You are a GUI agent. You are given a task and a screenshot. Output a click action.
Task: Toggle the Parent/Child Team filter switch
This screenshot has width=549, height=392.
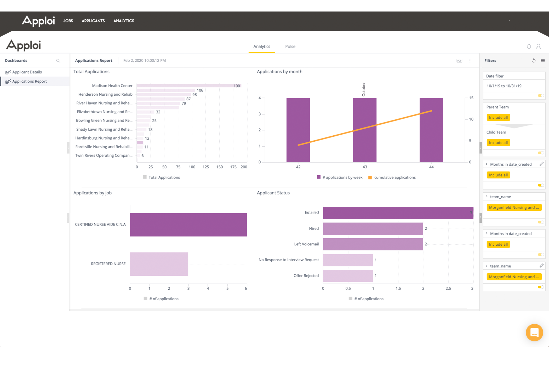541,153
